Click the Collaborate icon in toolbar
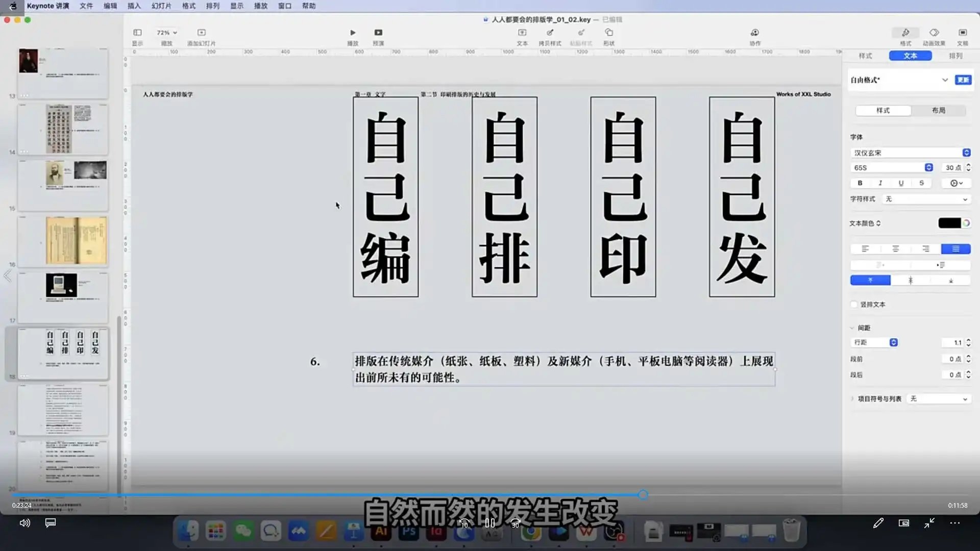The image size is (980, 551). tap(754, 33)
